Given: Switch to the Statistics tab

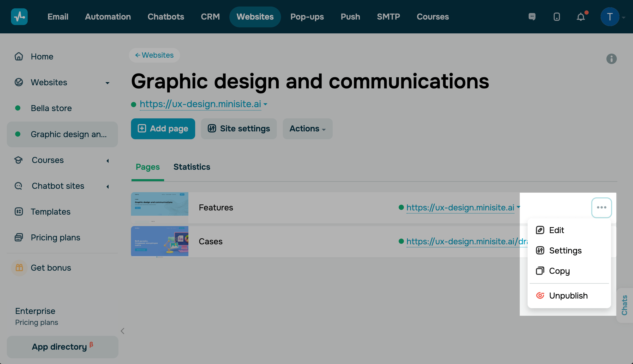Looking at the screenshot, I should click(x=192, y=167).
